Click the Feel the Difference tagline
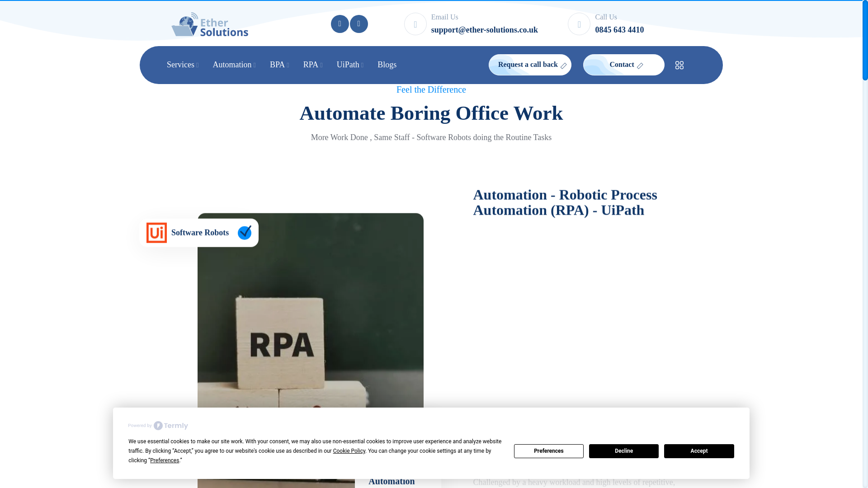This screenshot has width=868, height=488. [431, 89]
